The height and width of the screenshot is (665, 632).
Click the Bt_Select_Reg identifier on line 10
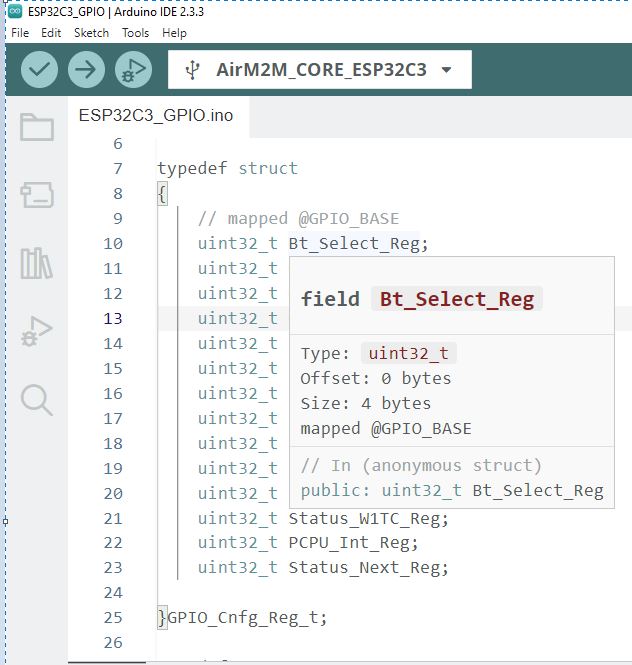pyautogui.click(x=354, y=244)
